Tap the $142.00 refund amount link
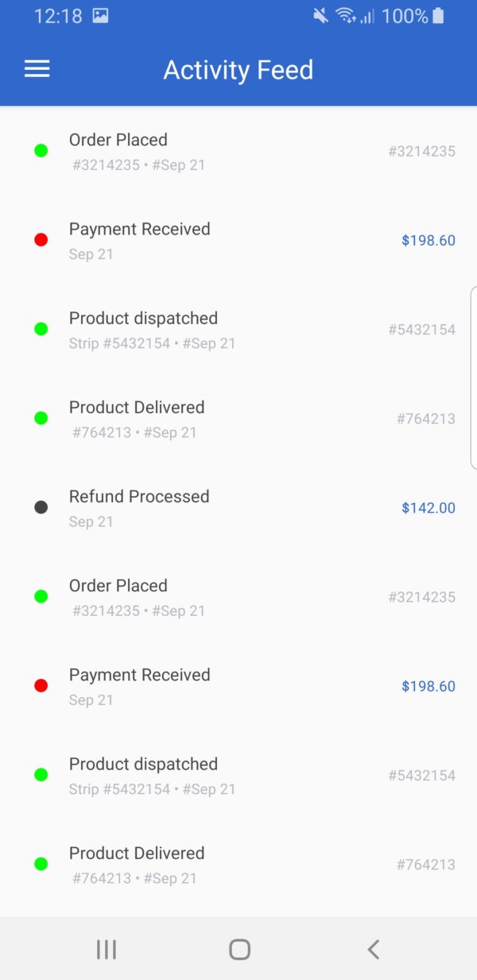 [x=429, y=507]
